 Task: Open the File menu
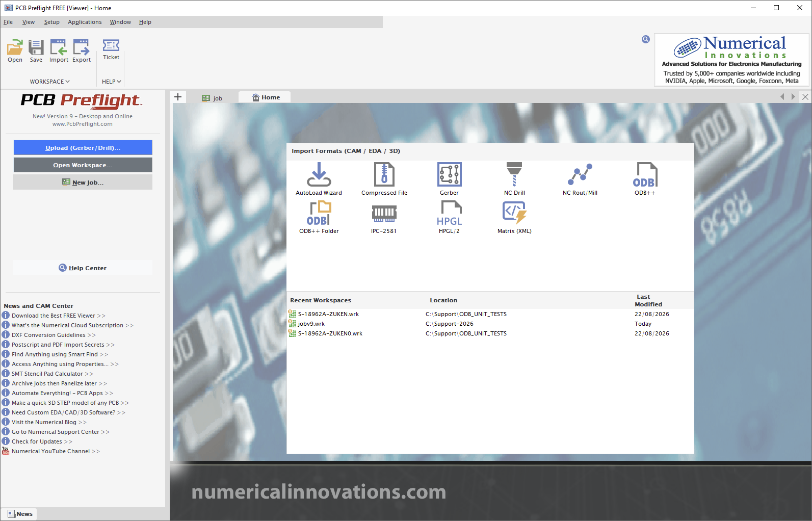8,22
